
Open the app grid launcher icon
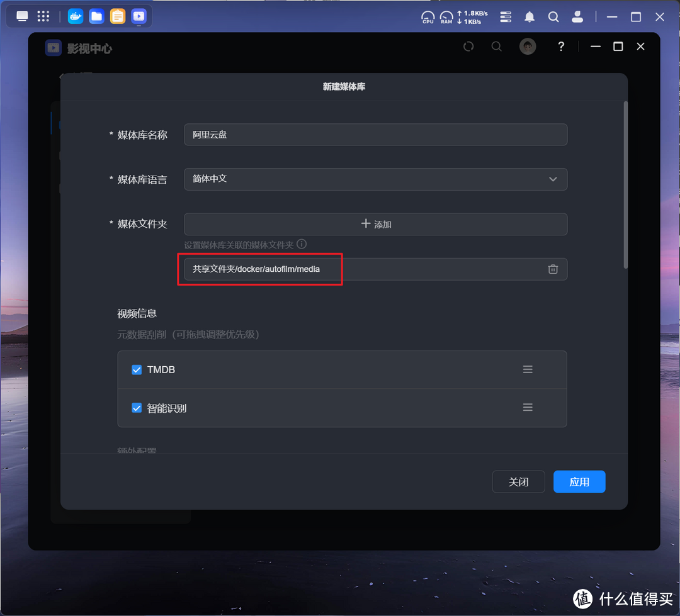click(43, 16)
